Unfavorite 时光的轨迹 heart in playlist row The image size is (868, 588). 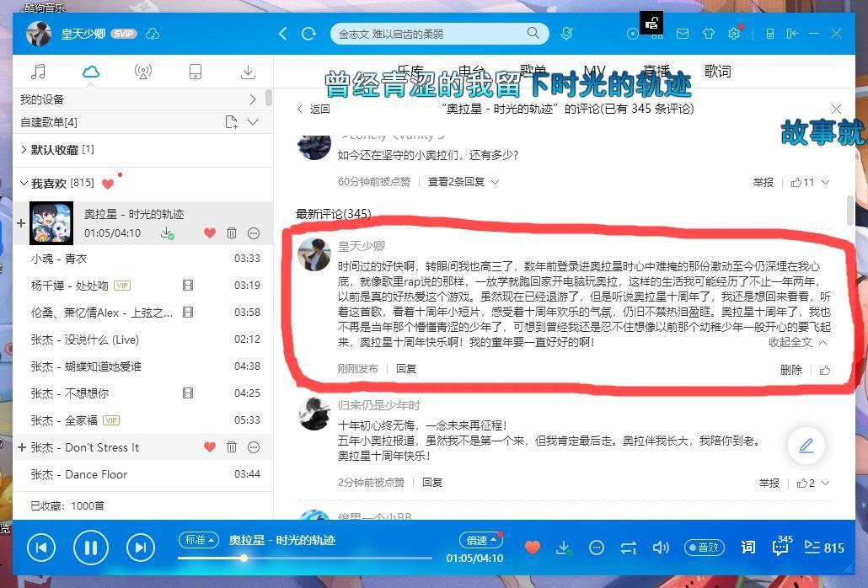209,233
